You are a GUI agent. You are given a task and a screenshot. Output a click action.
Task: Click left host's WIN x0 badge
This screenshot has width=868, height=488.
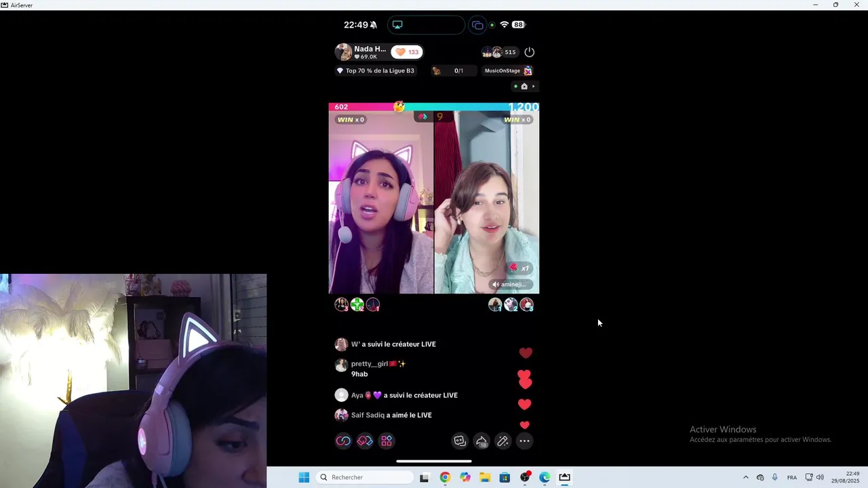click(351, 120)
